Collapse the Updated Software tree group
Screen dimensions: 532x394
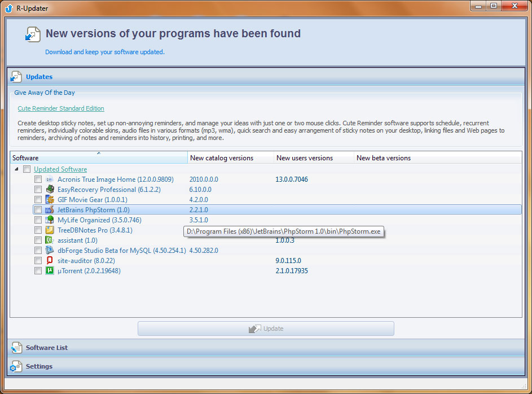coord(16,169)
